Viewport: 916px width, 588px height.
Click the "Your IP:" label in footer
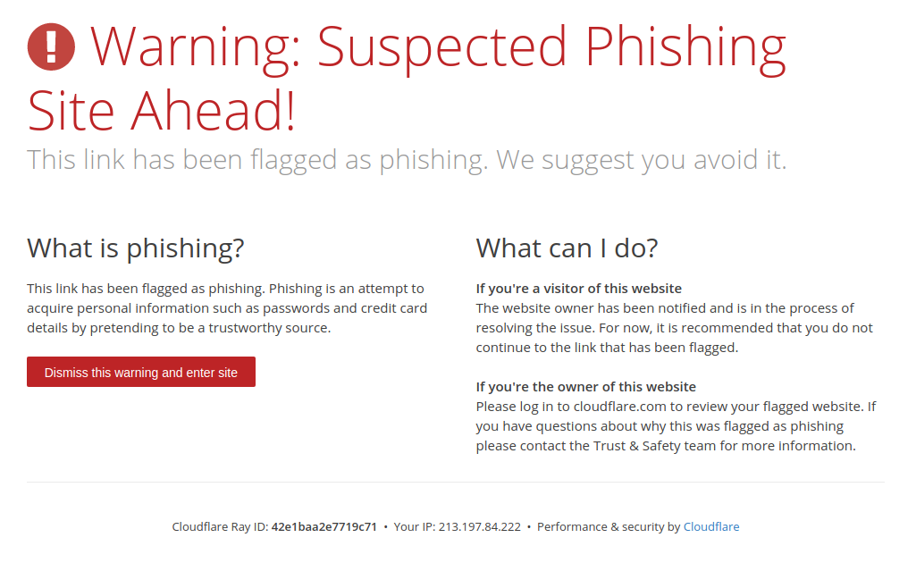415,527
